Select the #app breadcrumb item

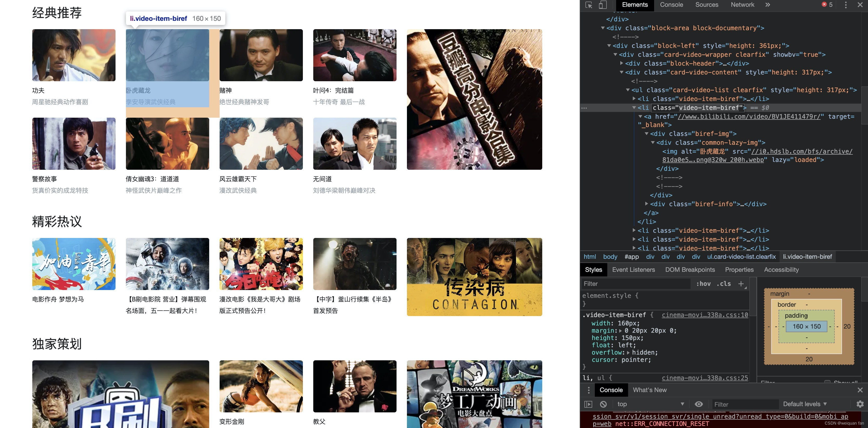pyautogui.click(x=631, y=257)
